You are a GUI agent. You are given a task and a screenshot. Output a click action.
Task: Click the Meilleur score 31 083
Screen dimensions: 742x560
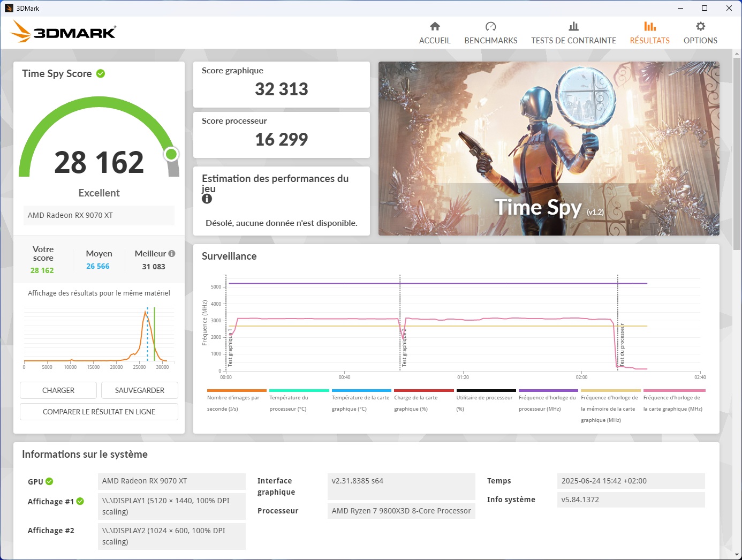pos(154,267)
